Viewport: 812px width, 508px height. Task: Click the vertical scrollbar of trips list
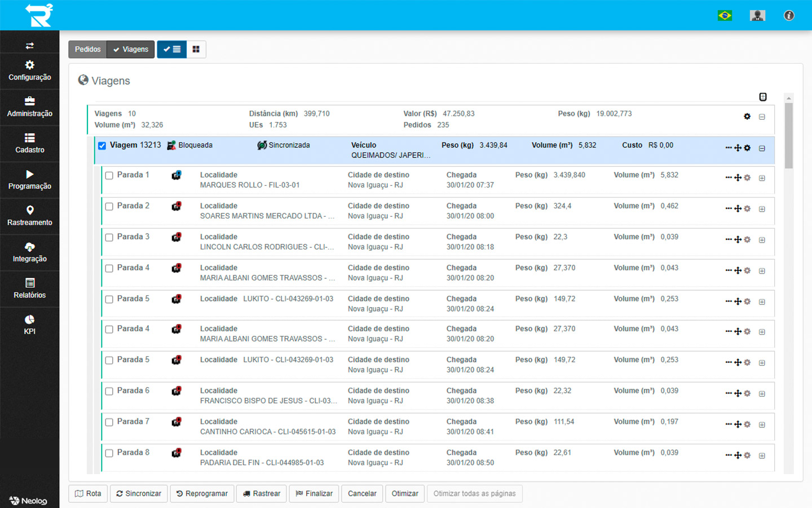[789, 135]
